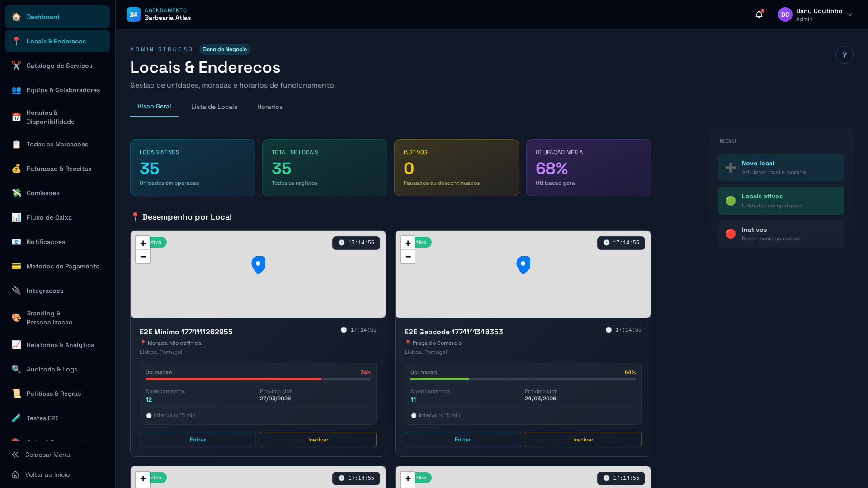Inativar the E2E Mínimo location
The image size is (868, 488).
point(318,440)
